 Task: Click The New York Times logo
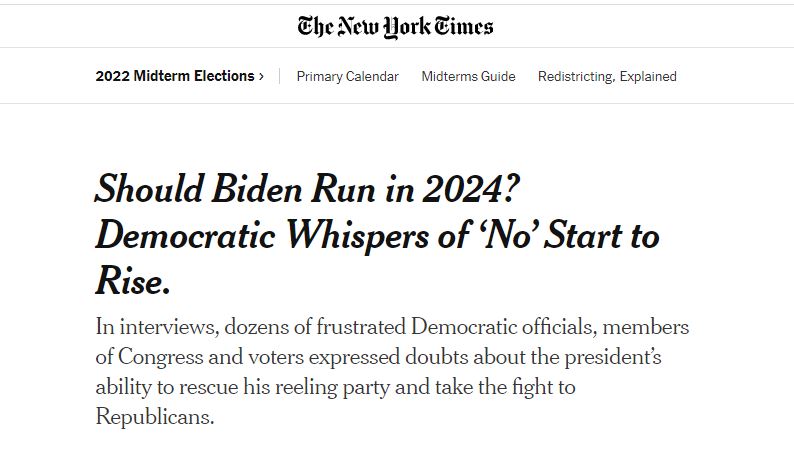(x=395, y=27)
